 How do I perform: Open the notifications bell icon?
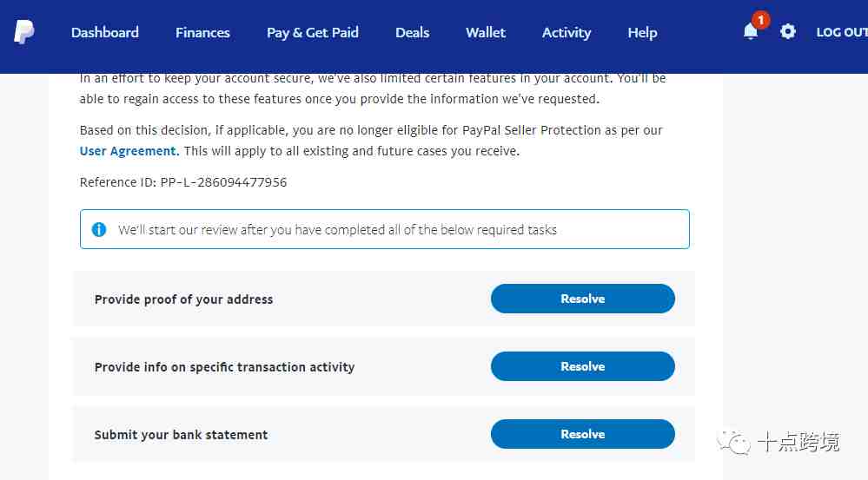tap(750, 31)
